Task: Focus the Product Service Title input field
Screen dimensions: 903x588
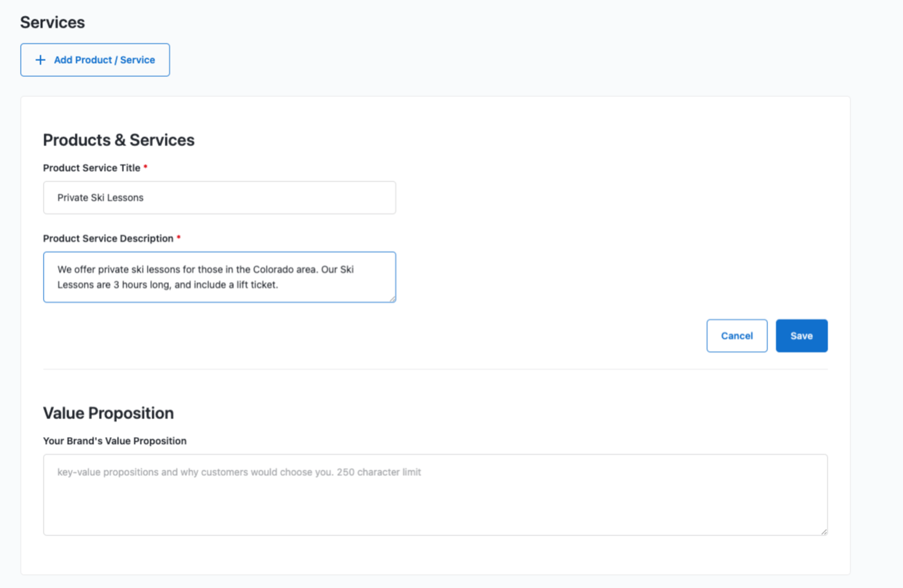Action: 219,198
